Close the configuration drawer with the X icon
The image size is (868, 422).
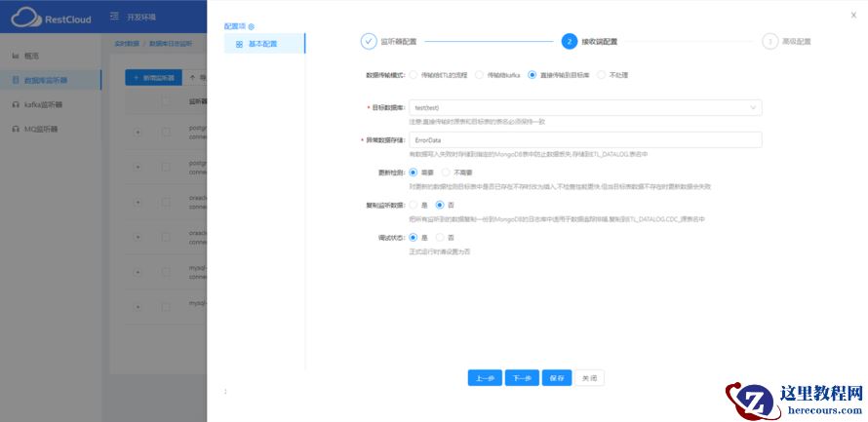(x=853, y=16)
